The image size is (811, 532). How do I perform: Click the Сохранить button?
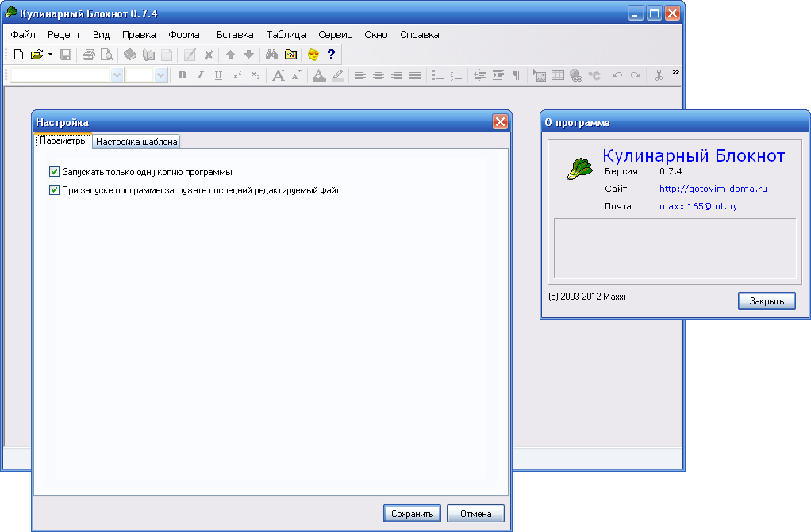pos(412,514)
